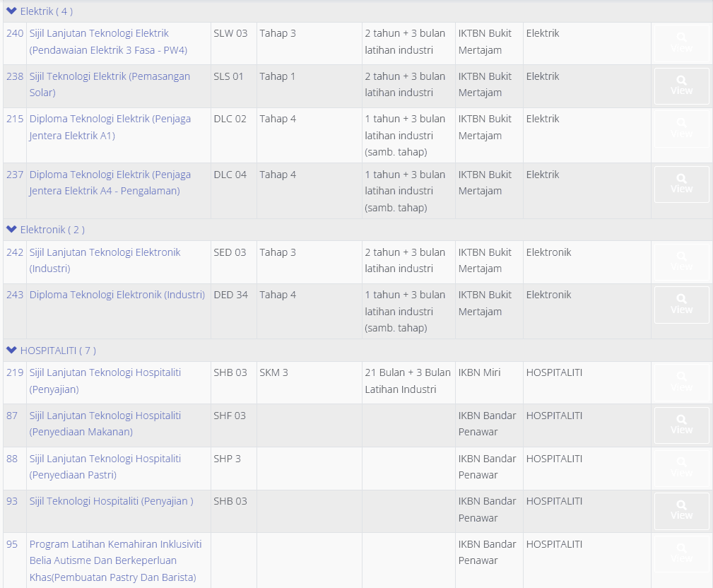Image resolution: width=713 pixels, height=588 pixels.
Task: Open View for Diploma Teknologi Elektronik
Action: (x=681, y=305)
